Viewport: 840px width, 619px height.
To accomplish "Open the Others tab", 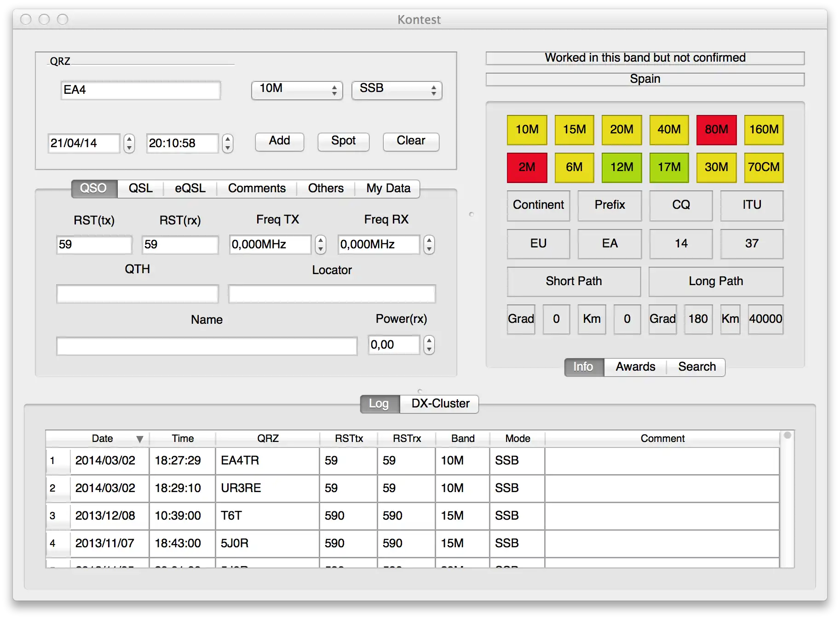I will [x=326, y=189].
